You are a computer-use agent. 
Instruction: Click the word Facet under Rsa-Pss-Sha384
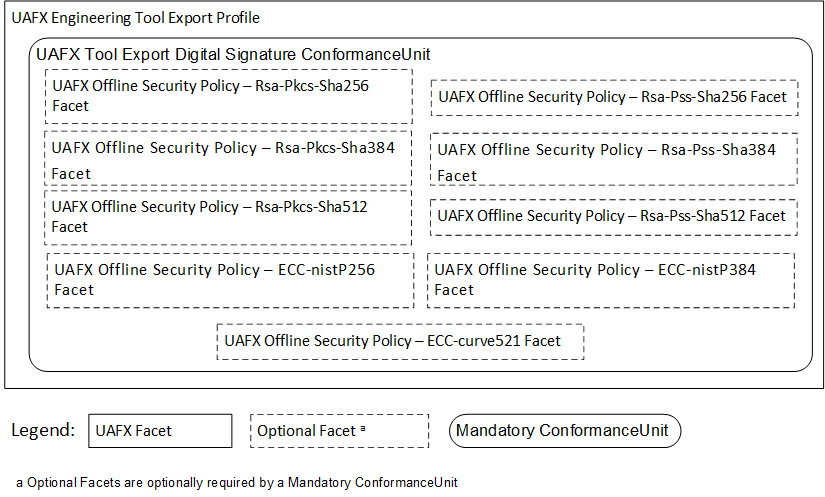(x=457, y=176)
